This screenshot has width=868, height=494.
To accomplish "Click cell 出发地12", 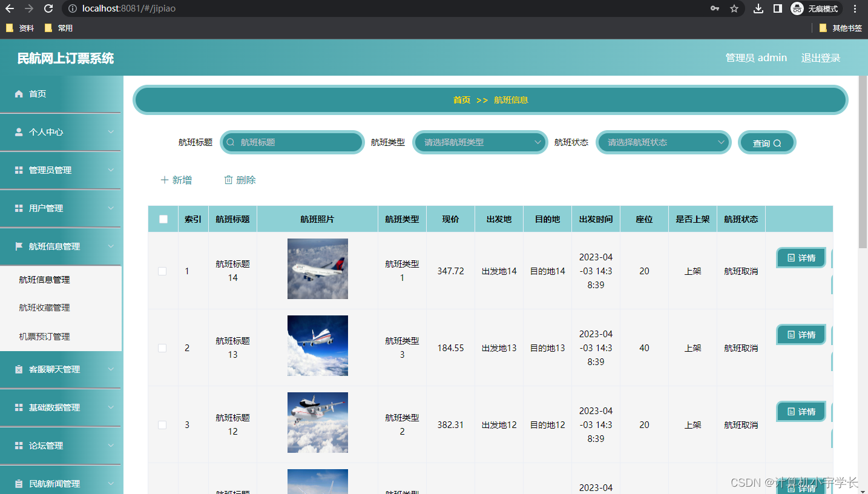I will point(499,425).
